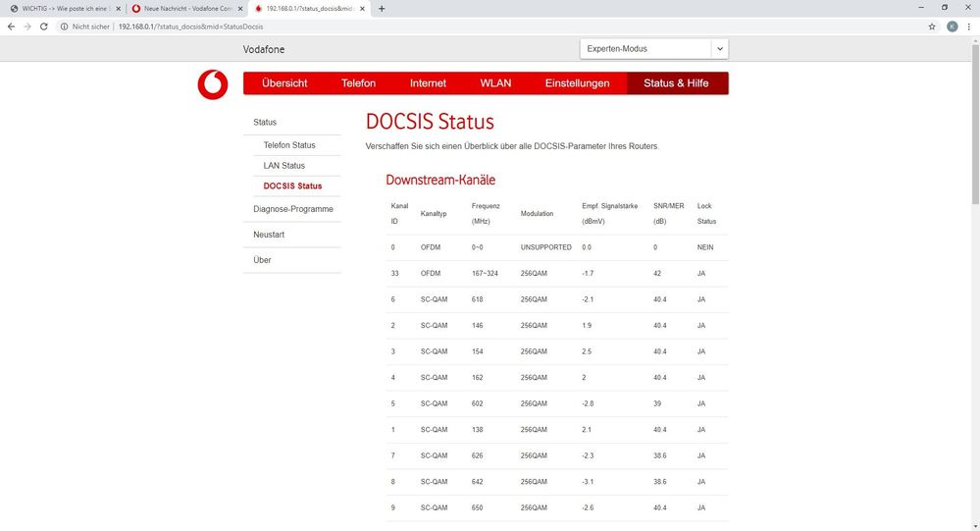Click the 'Vodafone' header text
The image size is (980, 531).
pyautogui.click(x=264, y=49)
